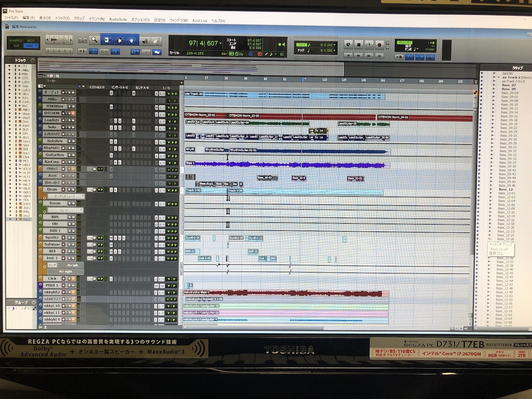Click the BasCmp track name button
The image size is (532, 399).
pyautogui.click(x=52, y=162)
